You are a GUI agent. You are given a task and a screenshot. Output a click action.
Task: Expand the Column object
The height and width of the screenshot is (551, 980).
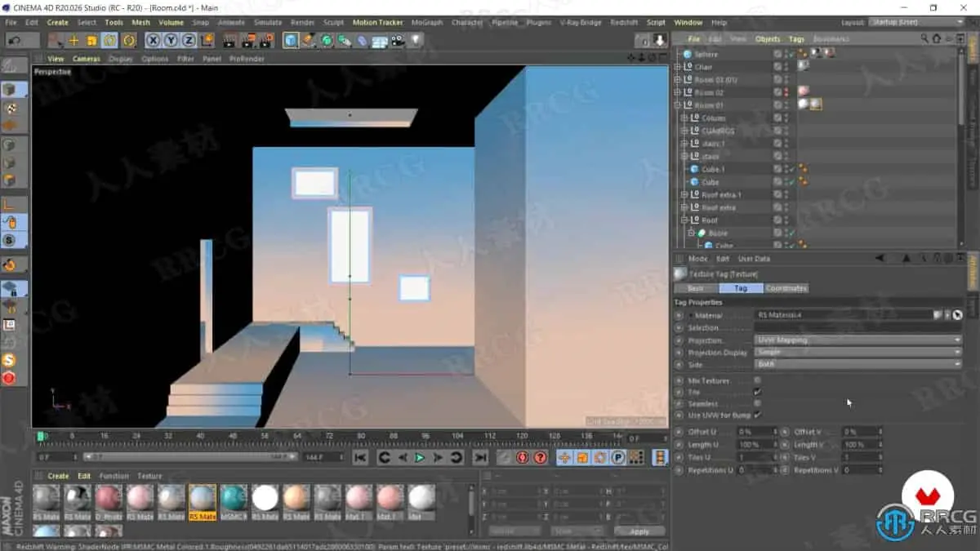(x=684, y=118)
